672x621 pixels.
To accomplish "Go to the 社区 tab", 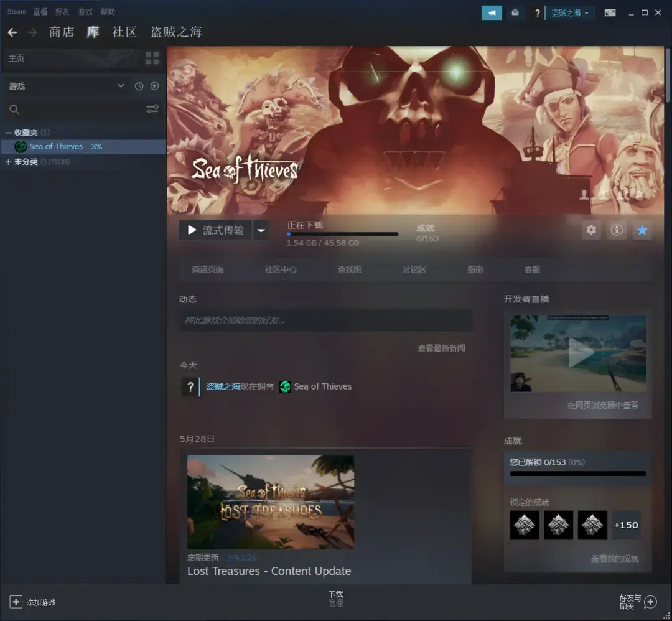I will click(124, 32).
